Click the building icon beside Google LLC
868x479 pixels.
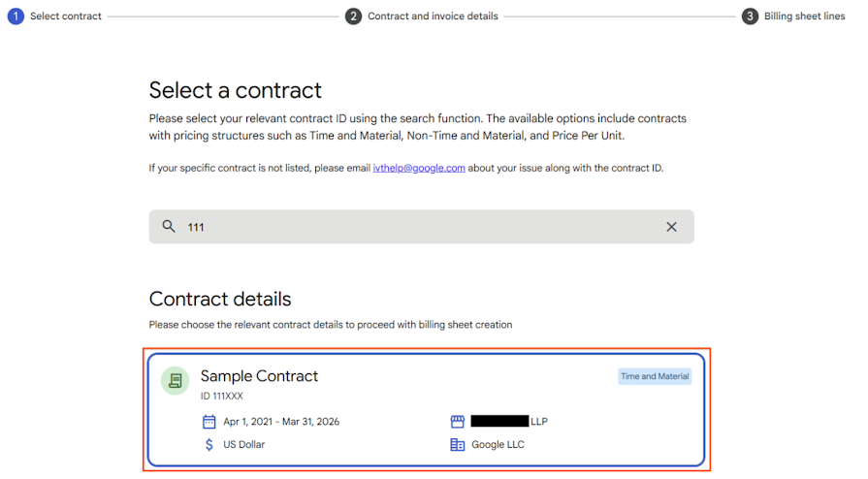(x=457, y=445)
